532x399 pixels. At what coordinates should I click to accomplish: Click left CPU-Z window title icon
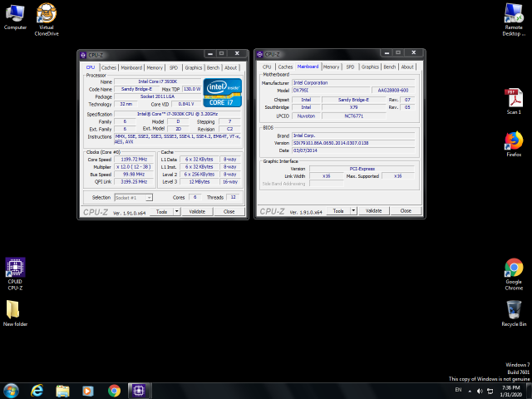(x=83, y=55)
